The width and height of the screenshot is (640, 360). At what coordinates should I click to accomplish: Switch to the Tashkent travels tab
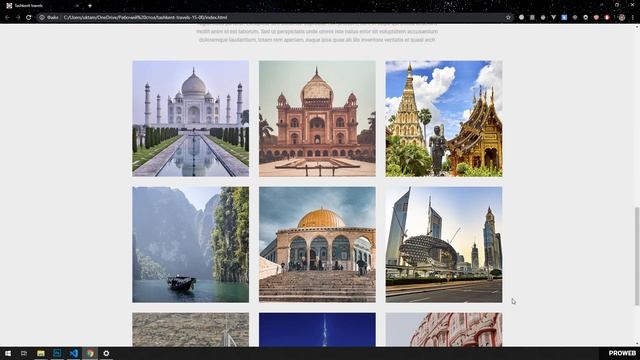pos(41,6)
